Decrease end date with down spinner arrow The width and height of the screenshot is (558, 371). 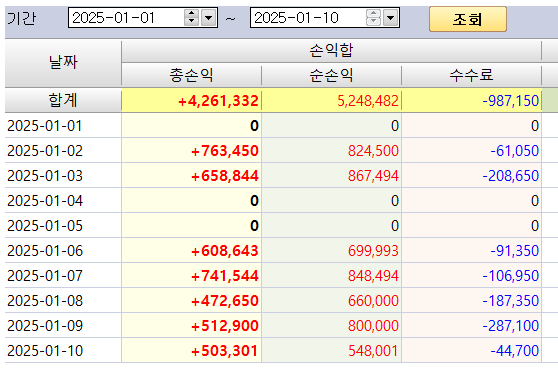click(x=373, y=22)
